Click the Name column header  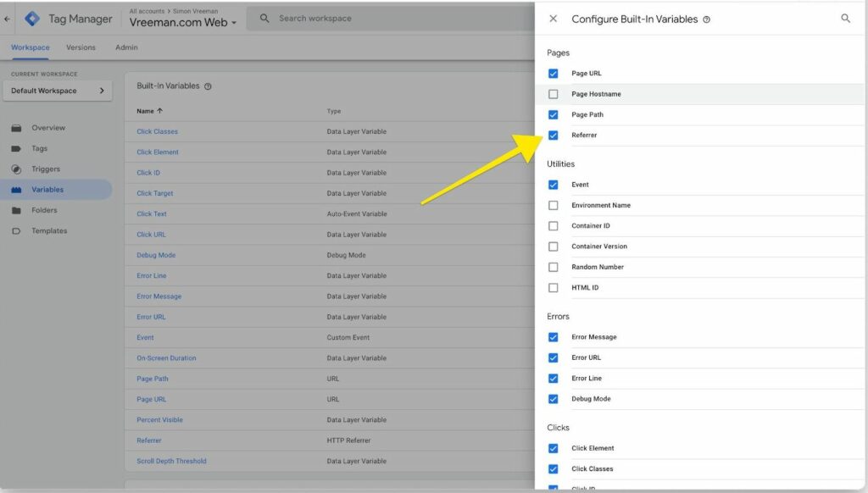click(145, 111)
